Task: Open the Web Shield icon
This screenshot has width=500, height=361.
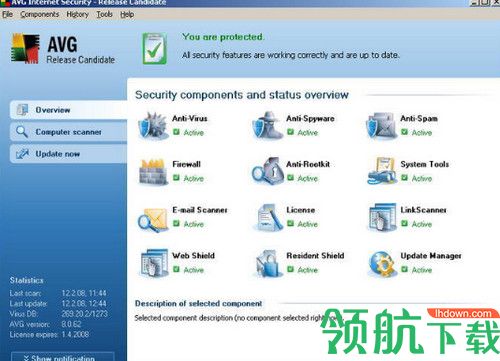Action: [153, 263]
